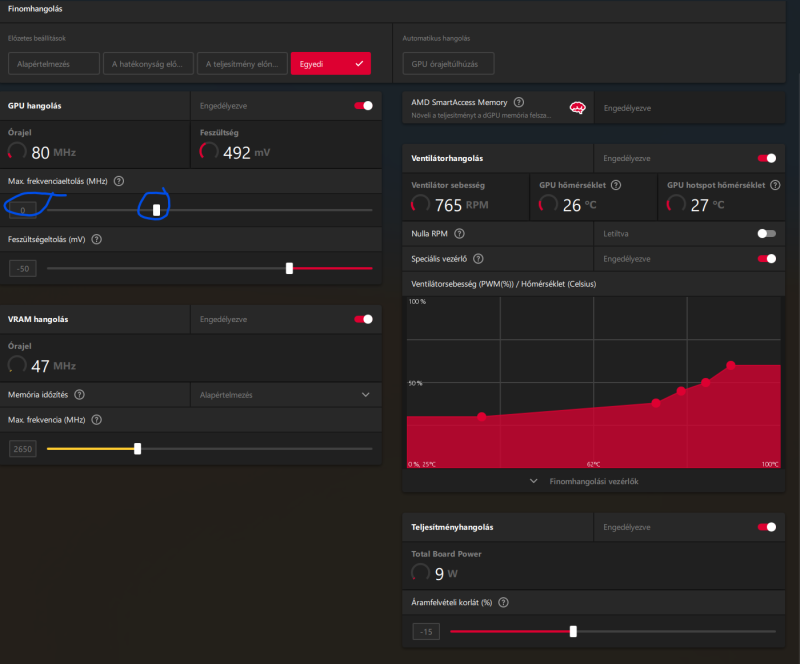Viewport: 800px width, 664px height.
Task: Open help for AMD SmartAccess Memory
Action: point(519,102)
